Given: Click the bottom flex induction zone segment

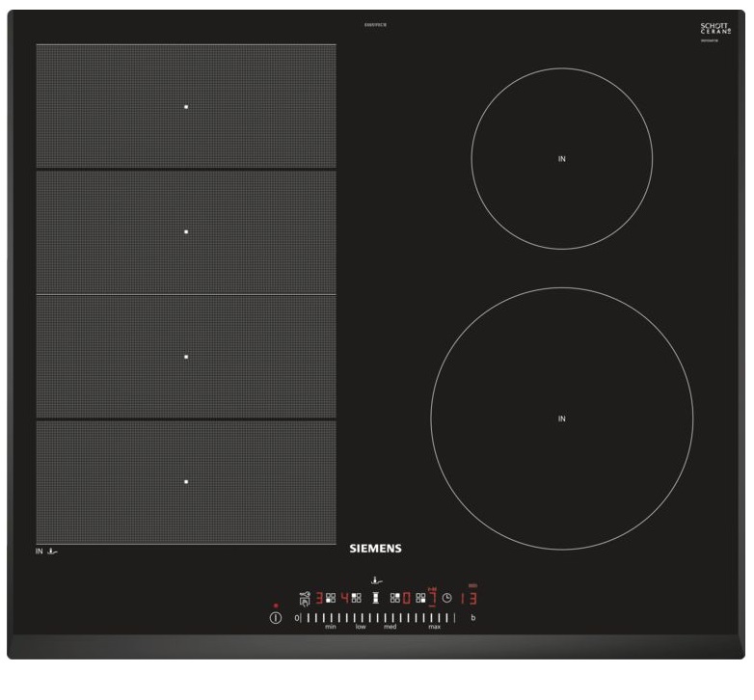Looking at the screenshot, I should coord(186,481).
